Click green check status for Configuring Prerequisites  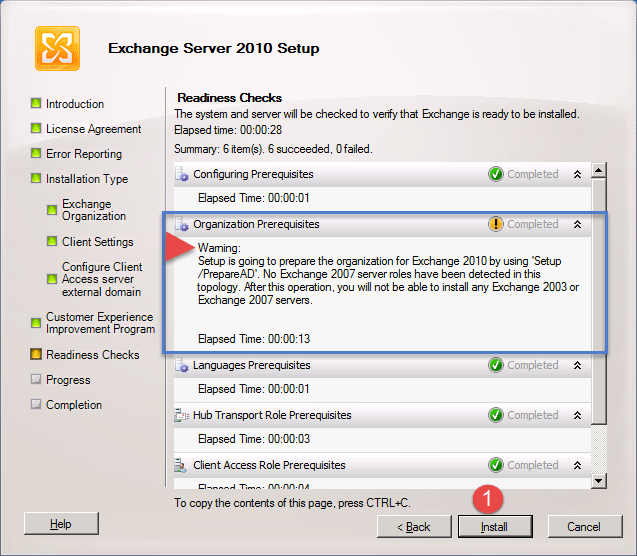[496, 174]
